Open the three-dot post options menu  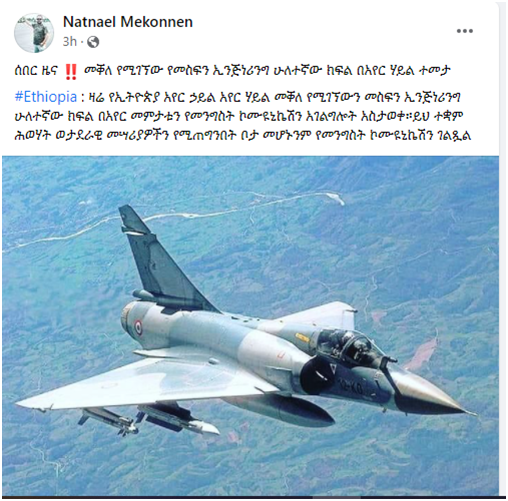tap(465, 31)
